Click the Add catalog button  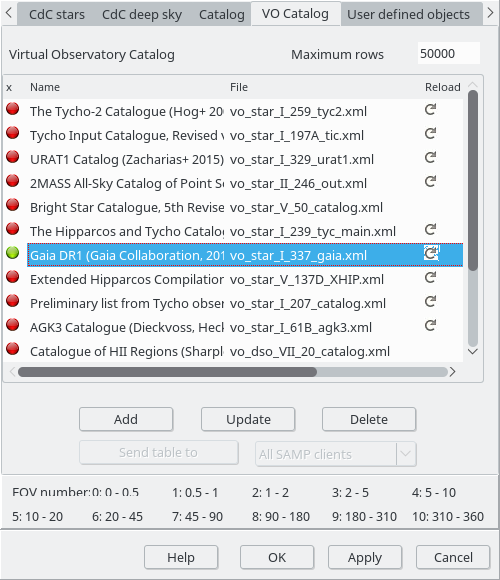(x=126, y=419)
